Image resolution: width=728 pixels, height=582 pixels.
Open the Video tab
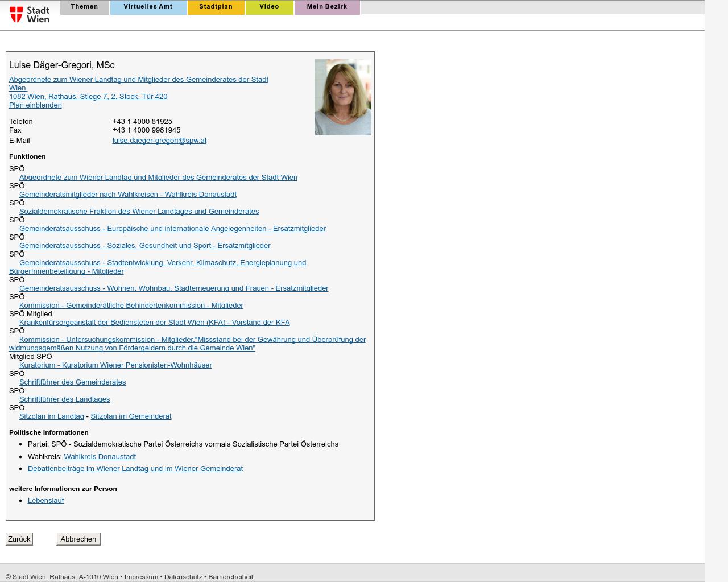point(269,7)
